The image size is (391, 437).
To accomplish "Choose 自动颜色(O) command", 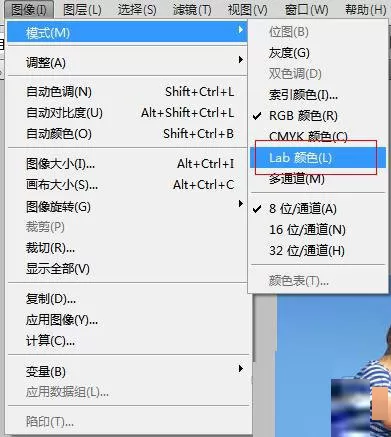I will coord(127,134).
